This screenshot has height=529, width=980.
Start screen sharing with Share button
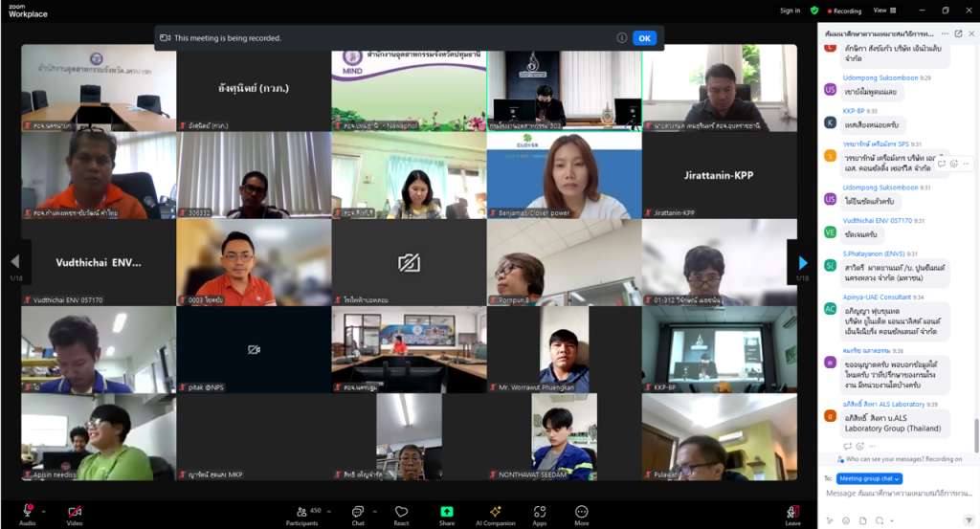(446, 514)
